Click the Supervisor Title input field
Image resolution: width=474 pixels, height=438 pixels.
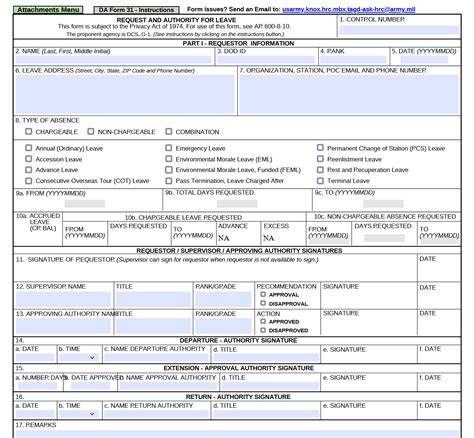(x=153, y=299)
